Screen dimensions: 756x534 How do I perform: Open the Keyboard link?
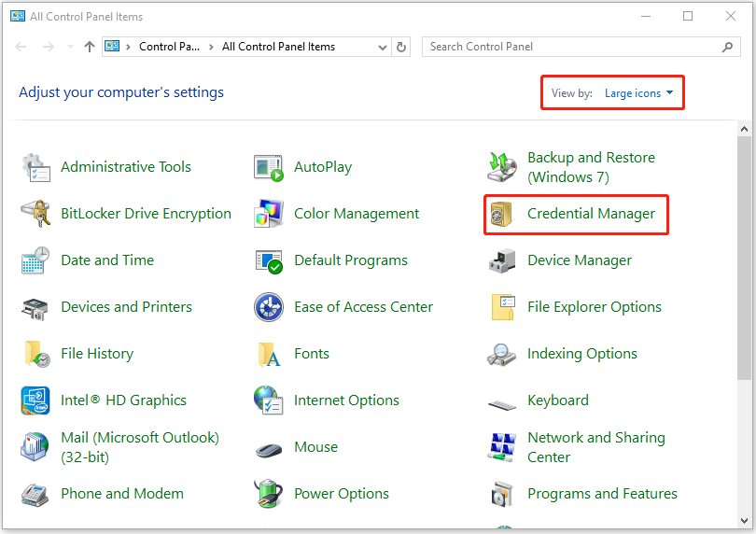point(558,400)
